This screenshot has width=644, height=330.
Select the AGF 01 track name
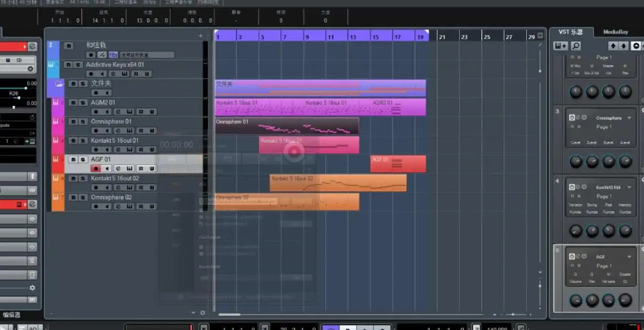100,159
